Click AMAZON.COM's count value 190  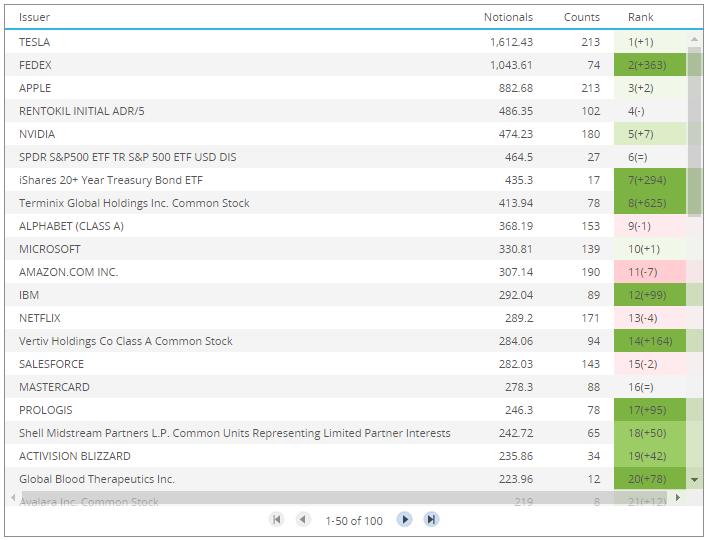[x=590, y=272]
